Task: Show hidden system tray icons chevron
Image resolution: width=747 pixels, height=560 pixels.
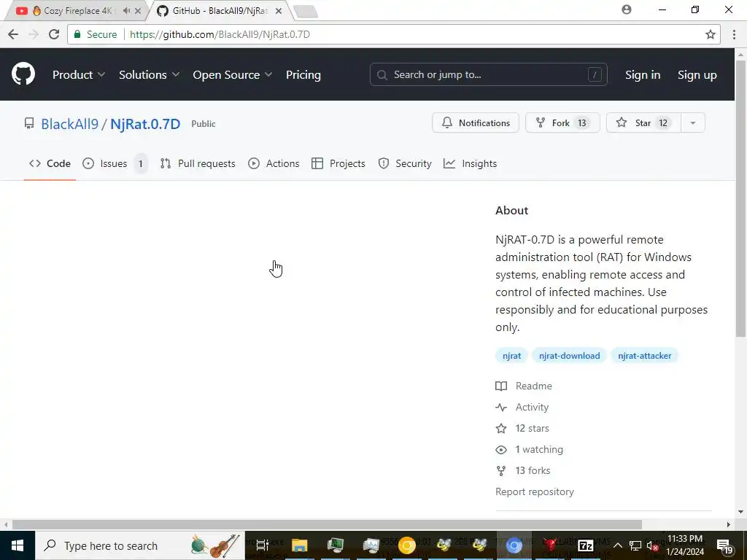Action: [618, 545]
